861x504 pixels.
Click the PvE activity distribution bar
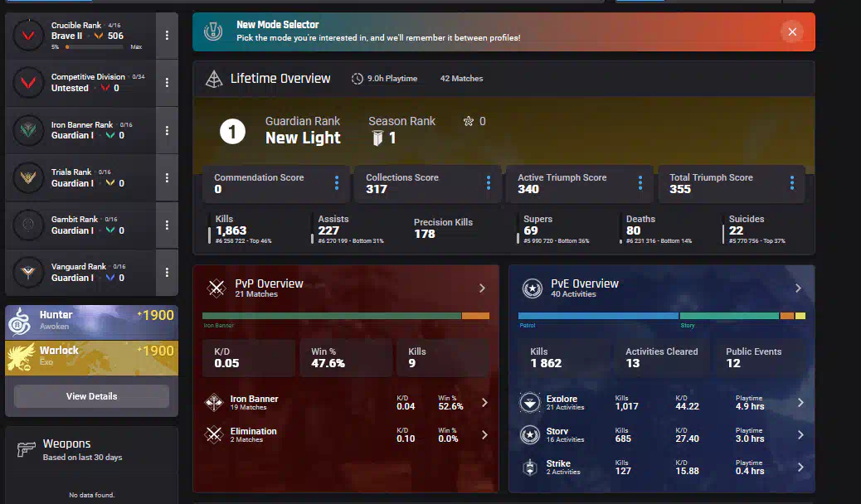pyautogui.click(x=661, y=316)
